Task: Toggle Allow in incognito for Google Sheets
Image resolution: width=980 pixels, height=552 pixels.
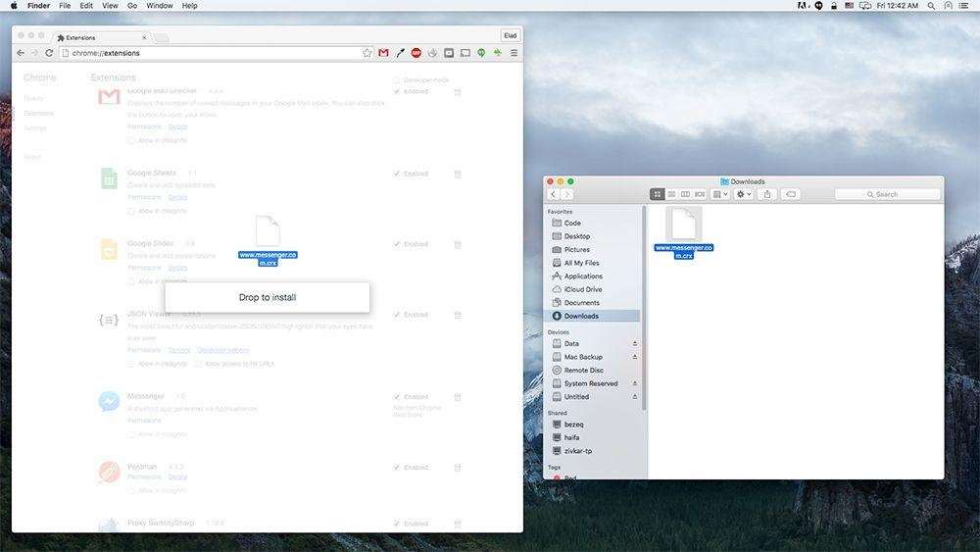Action: (130, 212)
